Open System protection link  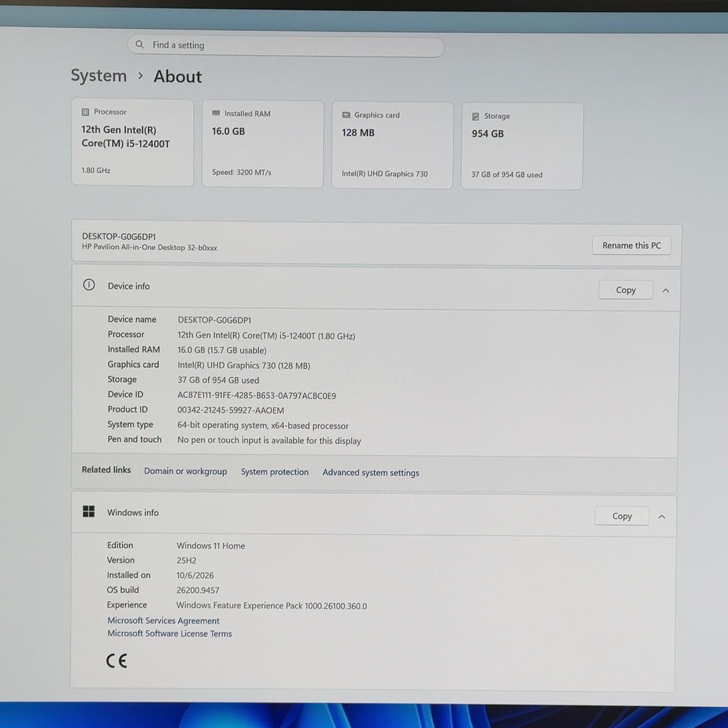(275, 472)
